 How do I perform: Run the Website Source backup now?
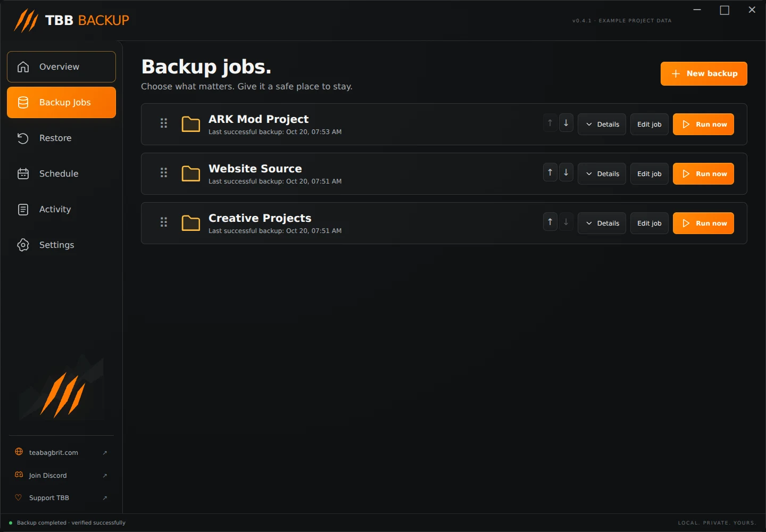703,174
